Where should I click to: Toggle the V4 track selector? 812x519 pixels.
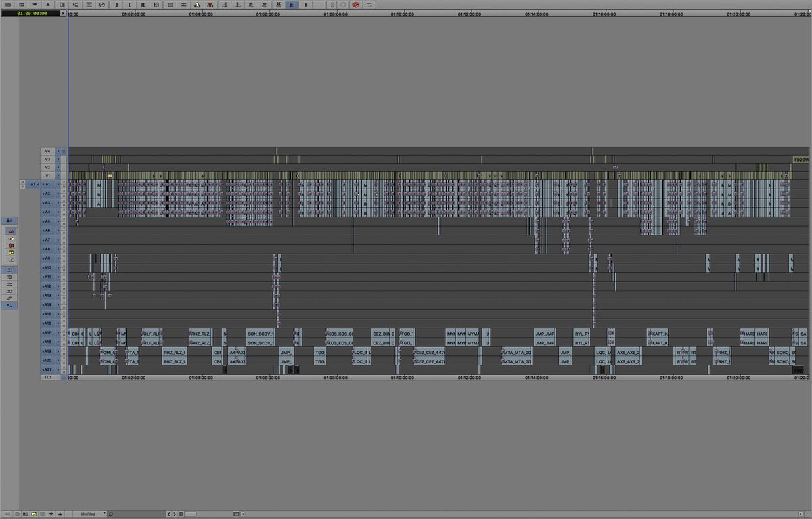pyautogui.click(x=48, y=150)
